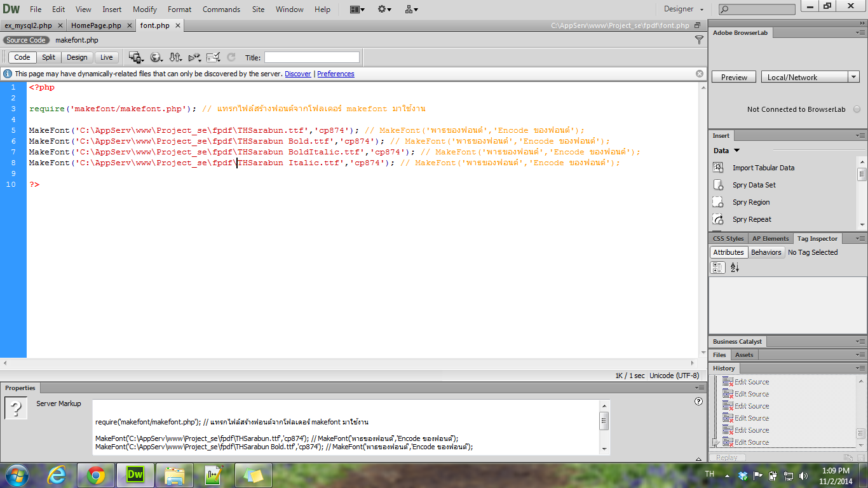Viewport: 868px width, 488px height.
Task: Open Dreamweaver from the Windows taskbar
Action: pyautogui.click(x=135, y=475)
